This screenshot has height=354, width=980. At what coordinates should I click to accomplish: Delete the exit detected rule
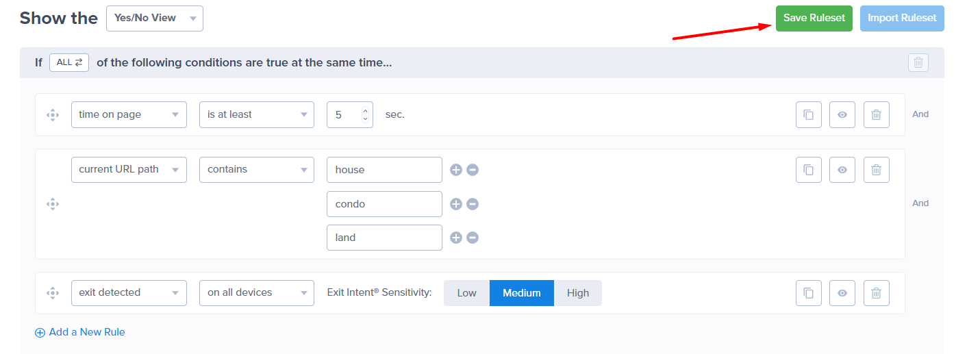click(876, 293)
